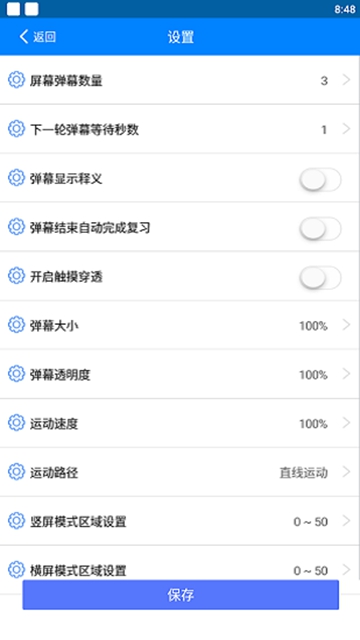Tap the 竖屏模式区域设置 0 ~ 50 value
The height and width of the screenshot is (640, 360).
tap(311, 522)
